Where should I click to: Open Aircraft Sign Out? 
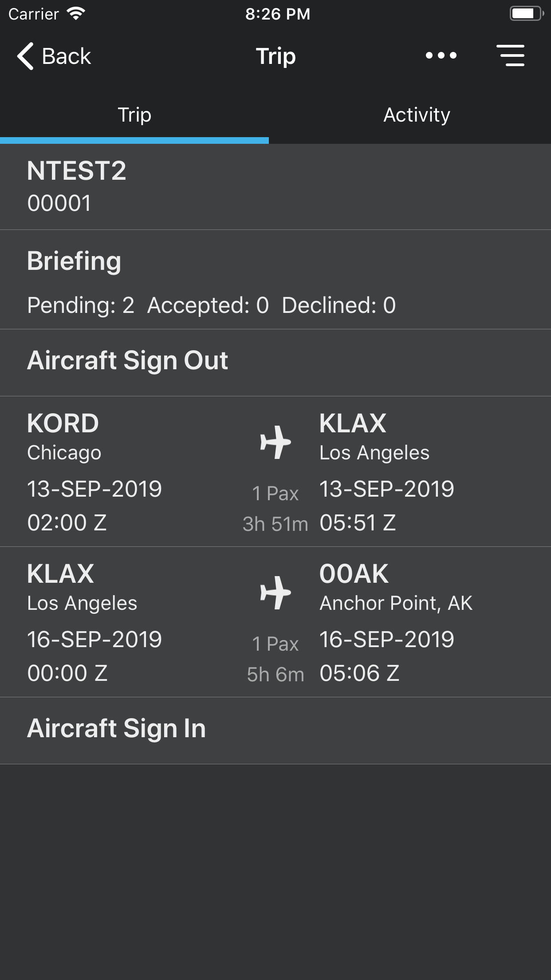[x=127, y=360]
